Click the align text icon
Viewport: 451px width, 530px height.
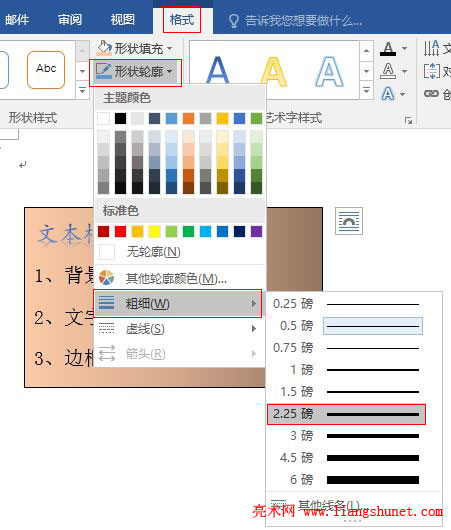pyautogui.click(x=432, y=71)
